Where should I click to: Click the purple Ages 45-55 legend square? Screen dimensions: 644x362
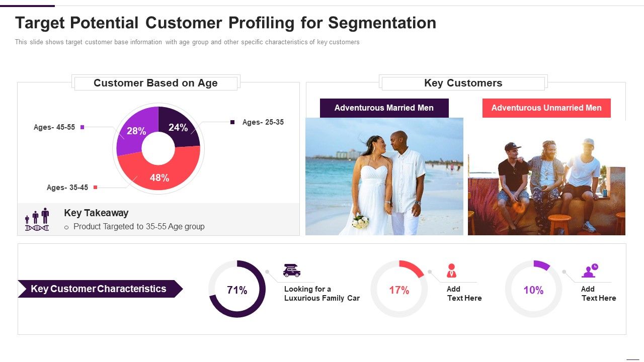[82, 127]
